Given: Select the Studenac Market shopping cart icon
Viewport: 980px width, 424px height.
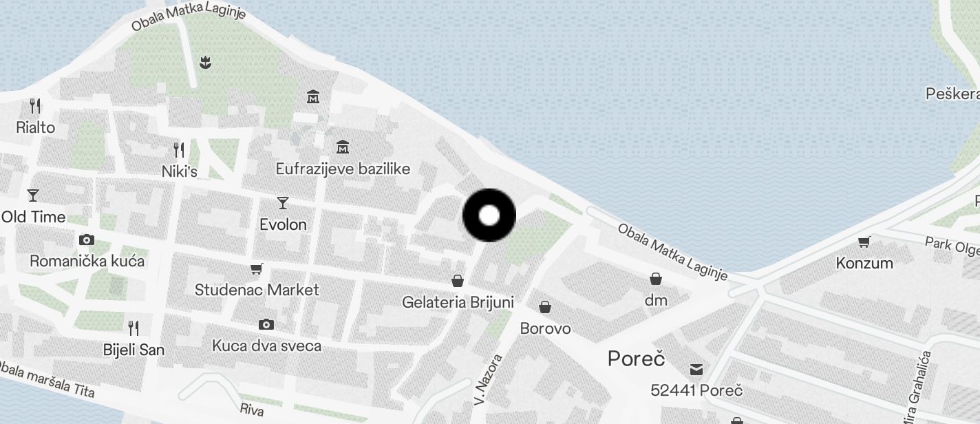Looking at the screenshot, I should click(257, 268).
